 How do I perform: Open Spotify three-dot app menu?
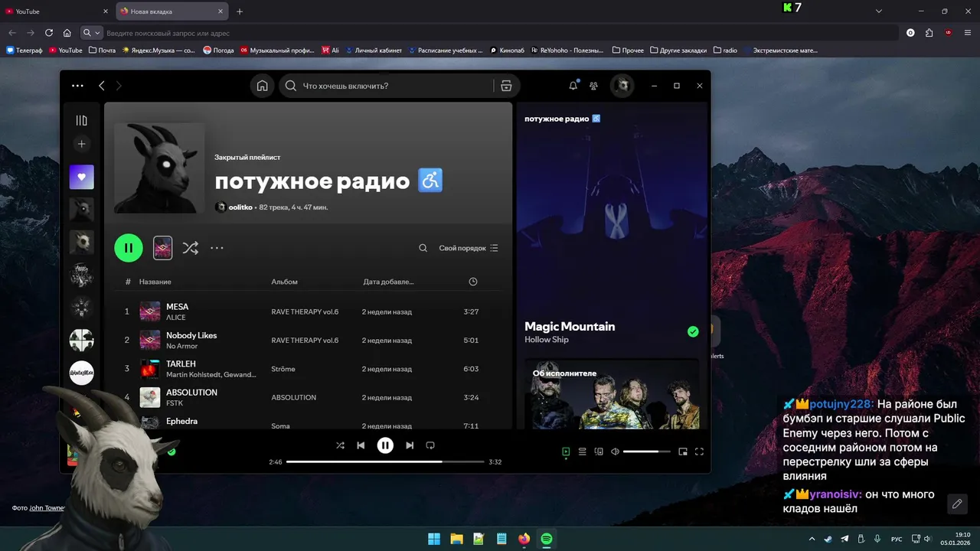77,86
